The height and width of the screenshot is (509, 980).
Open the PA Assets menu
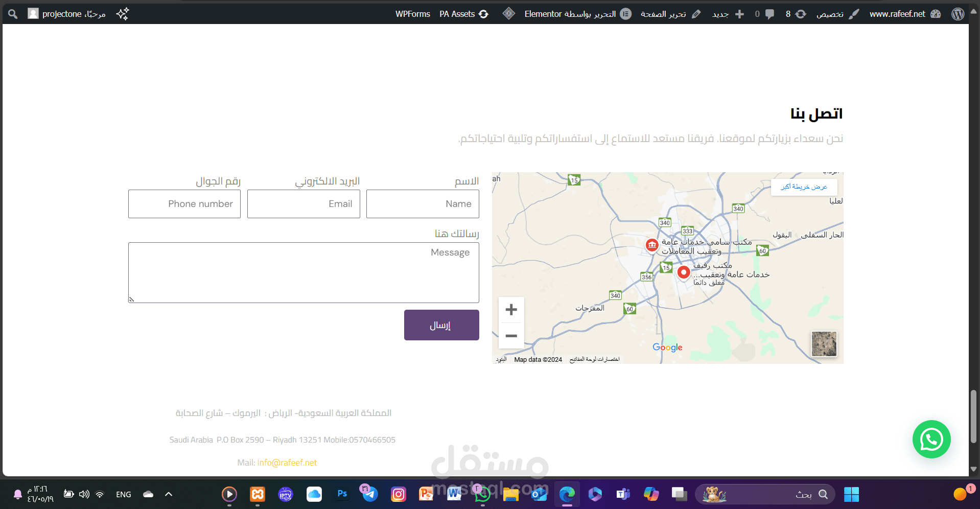[464, 14]
